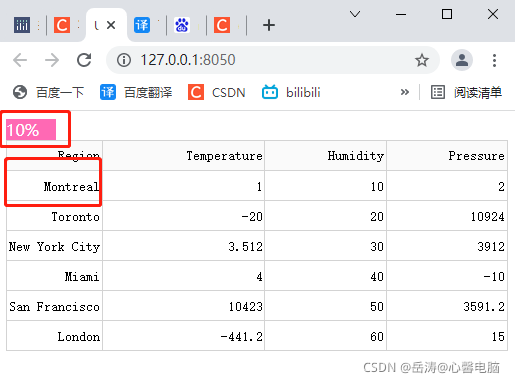Open the tab search chevron dropdown
515x383 pixels.
pyautogui.click(x=355, y=14)
